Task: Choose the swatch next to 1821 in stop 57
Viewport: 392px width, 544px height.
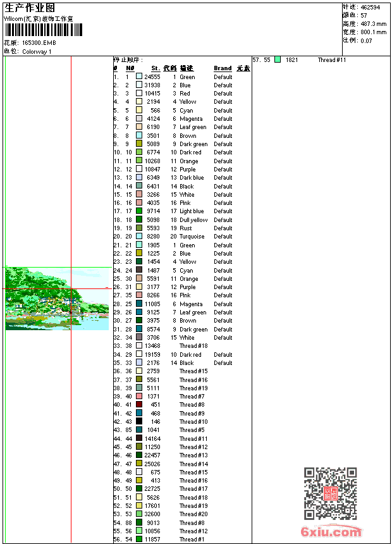Action: click(278, 59)
